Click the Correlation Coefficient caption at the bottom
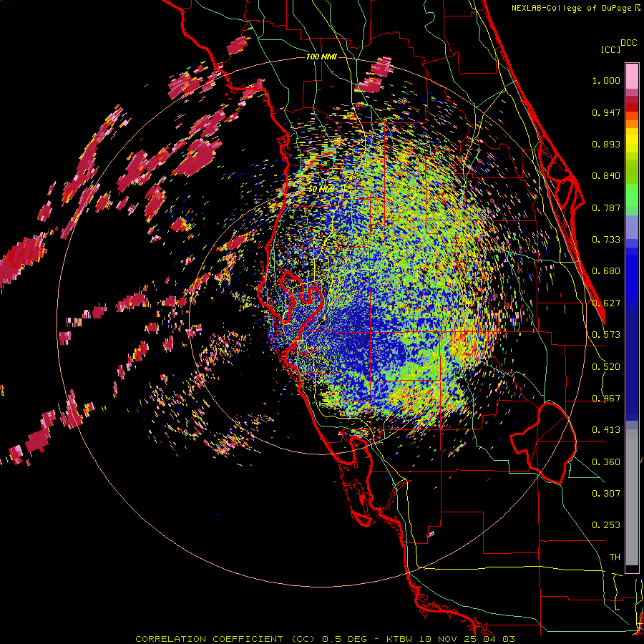This screenshot has width=644, height=644. (x=326, y=639)
